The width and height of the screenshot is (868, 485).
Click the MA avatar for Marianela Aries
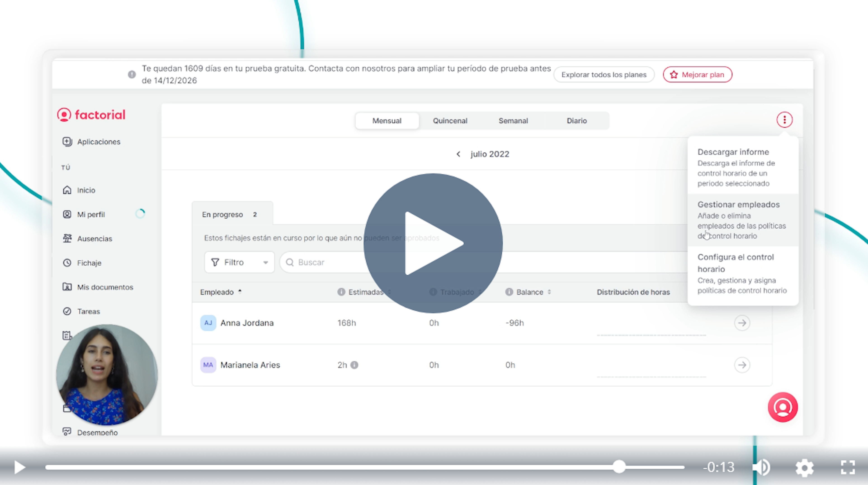click(x=208, y=365)
